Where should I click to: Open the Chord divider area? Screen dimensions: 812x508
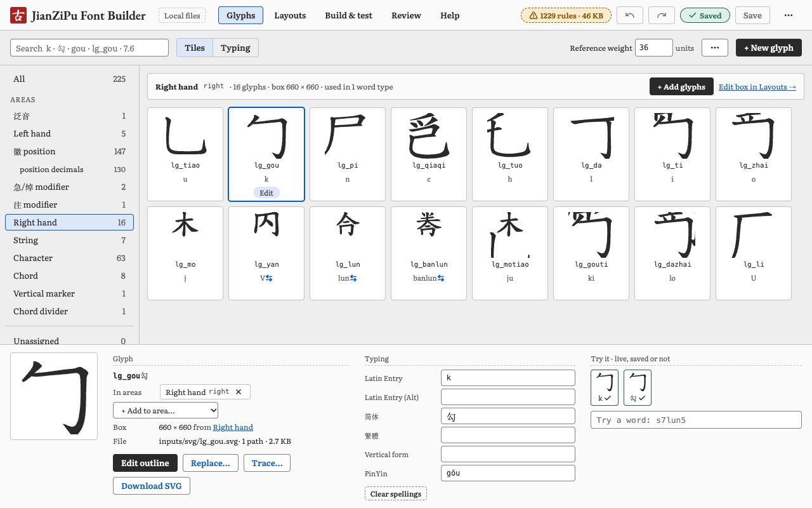pos(69,311)
